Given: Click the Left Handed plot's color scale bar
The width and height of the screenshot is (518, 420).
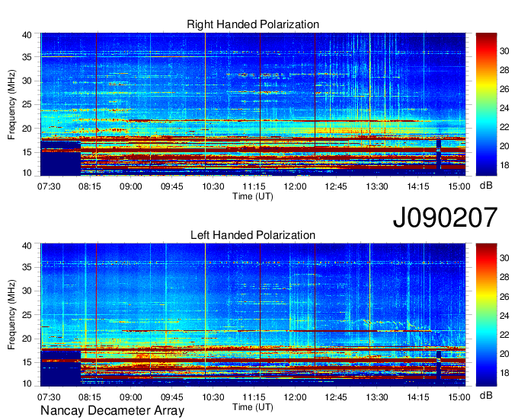Looking at the screenshot, I should (486, 315).
